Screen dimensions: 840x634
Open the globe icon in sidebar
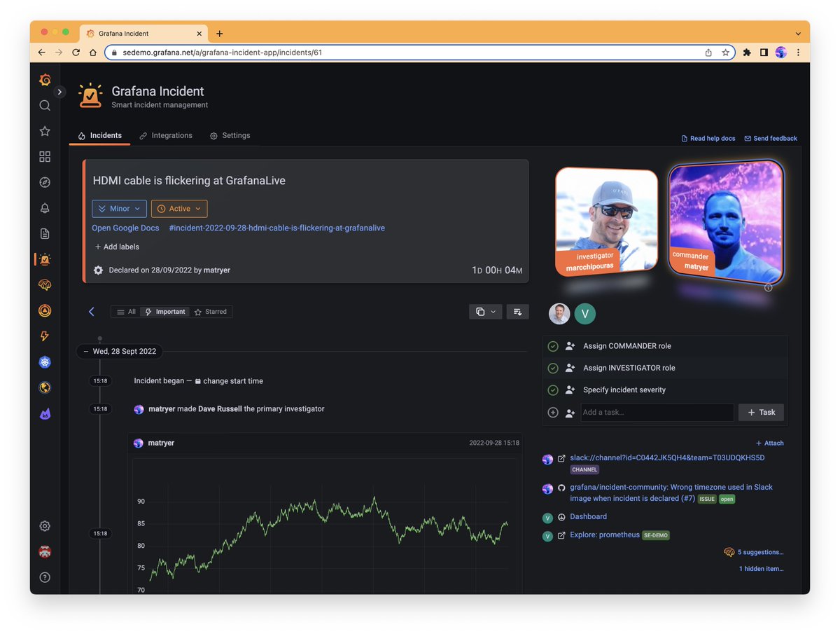click(45, 387)
